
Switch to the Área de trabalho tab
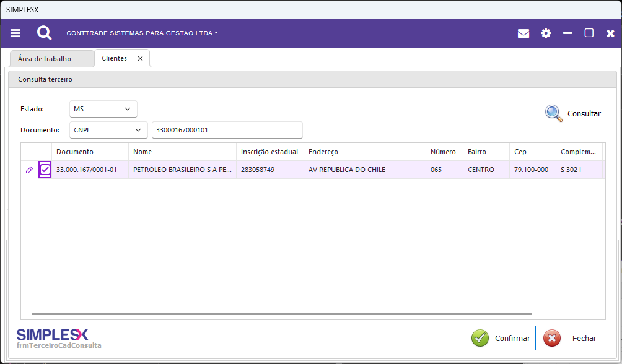[45, 59]
